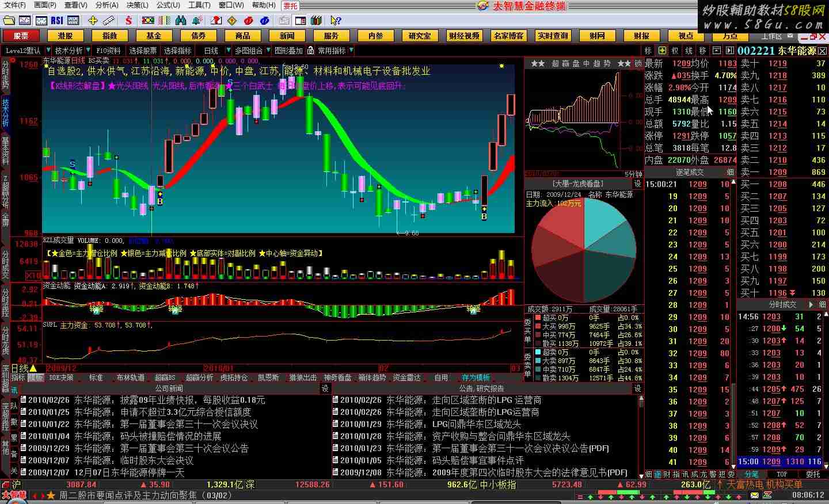Click the 设 settings icon of 龙虎看盘 panel
This screenshot has height=504, width=829.
(637, 184)
